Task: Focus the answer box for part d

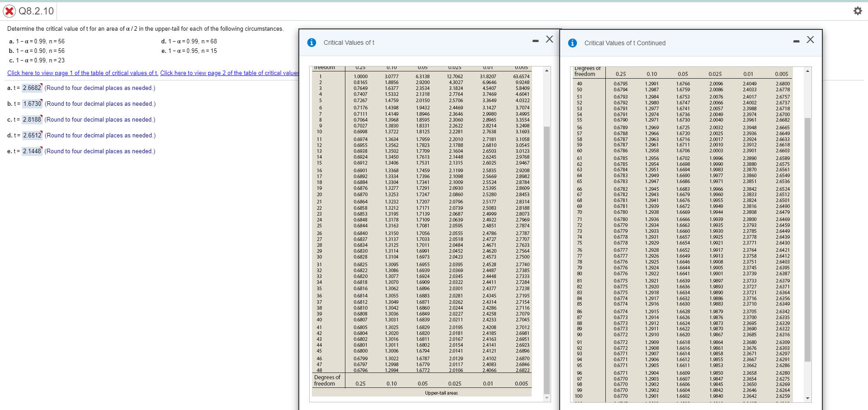Action: coord(32,135)
